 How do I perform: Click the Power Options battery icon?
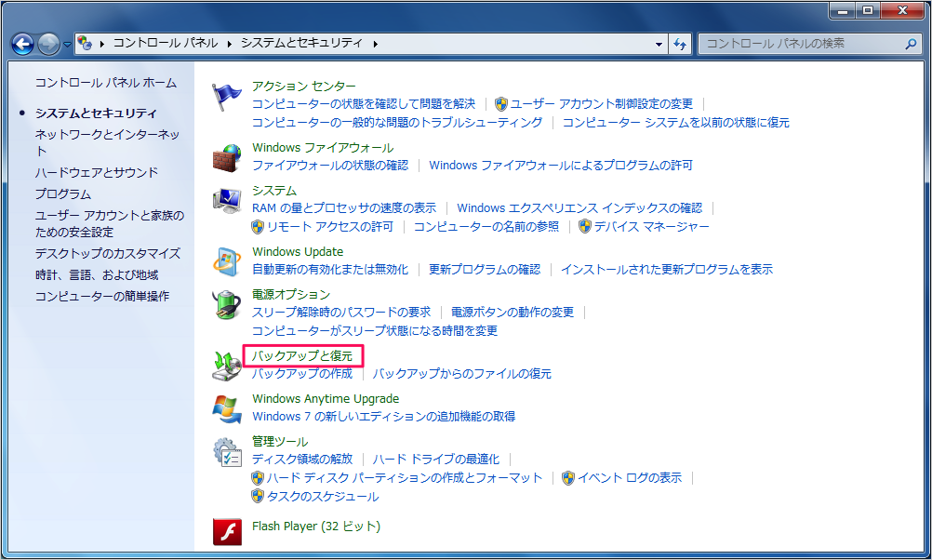pyautogui.click(x=226, y=304)
